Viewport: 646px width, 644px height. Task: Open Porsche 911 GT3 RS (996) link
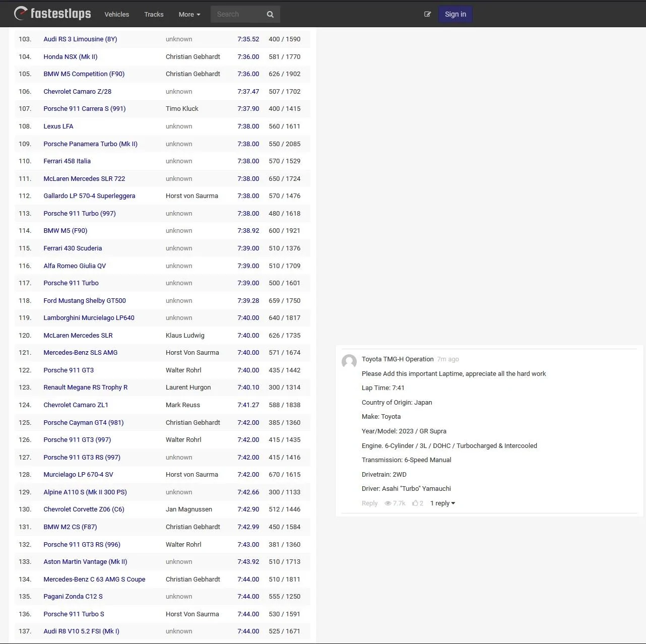click(x=82, y=545)
